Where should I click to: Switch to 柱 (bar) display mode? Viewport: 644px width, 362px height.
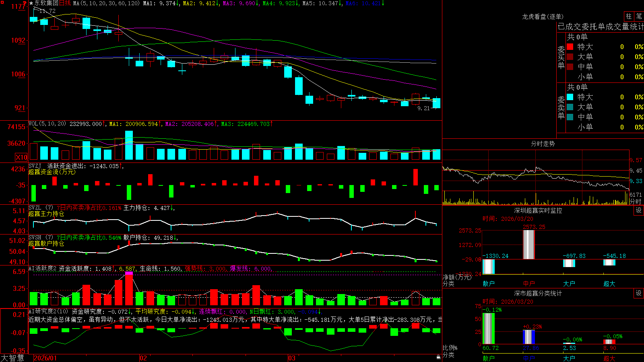(x=629, y=16)
